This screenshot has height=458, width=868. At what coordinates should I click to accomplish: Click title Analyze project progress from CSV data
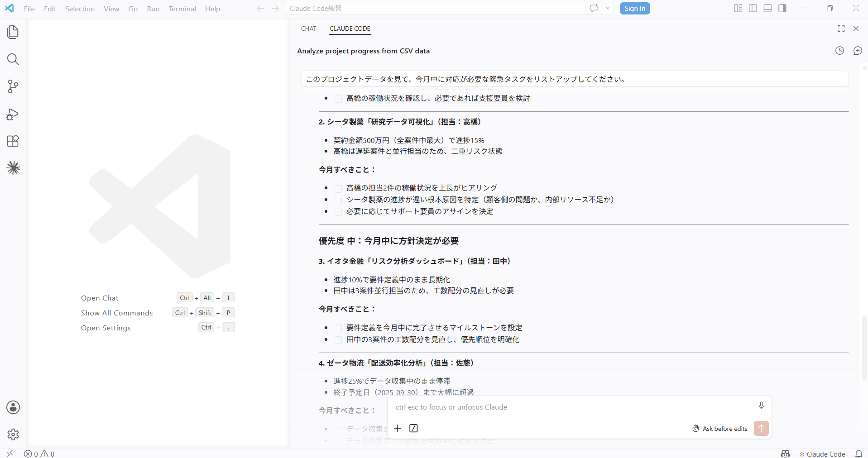click(363, 51)
